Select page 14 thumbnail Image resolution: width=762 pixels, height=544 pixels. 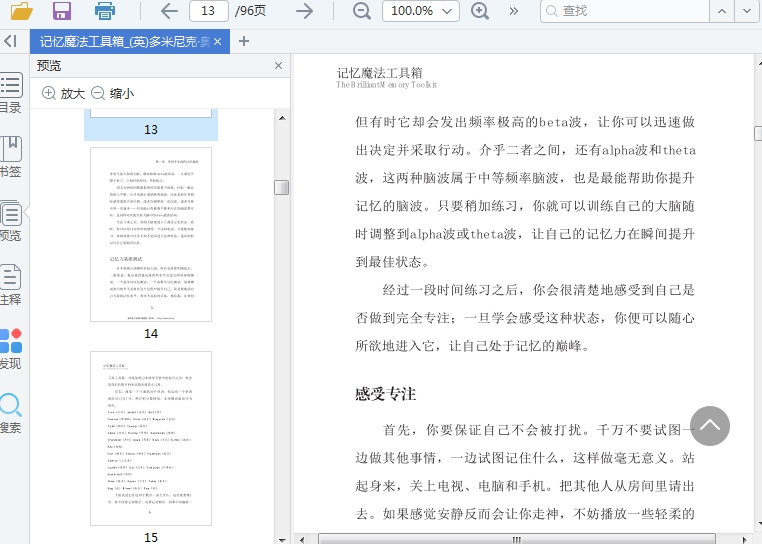[x=151, y=235]
